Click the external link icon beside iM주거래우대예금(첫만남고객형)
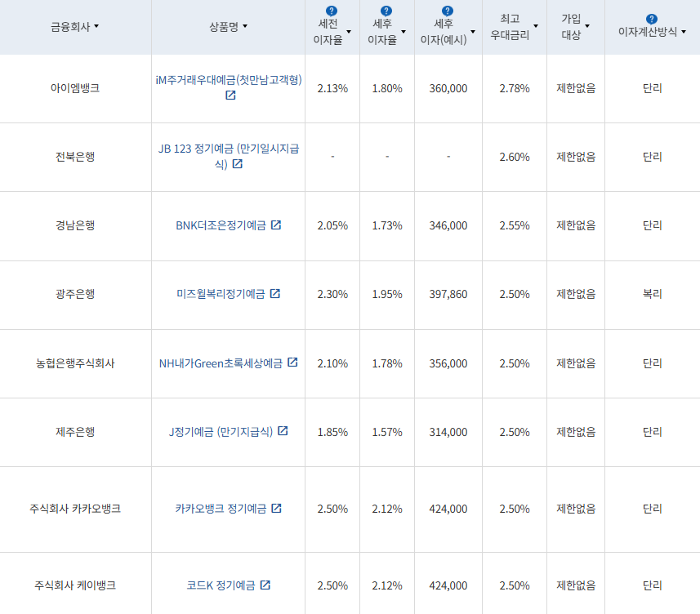 pyautogui.click(x=230, y=96)
